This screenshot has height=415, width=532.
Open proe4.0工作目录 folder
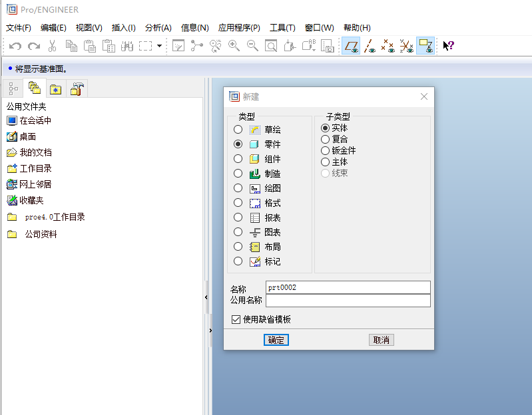click(x=46, y=217)
